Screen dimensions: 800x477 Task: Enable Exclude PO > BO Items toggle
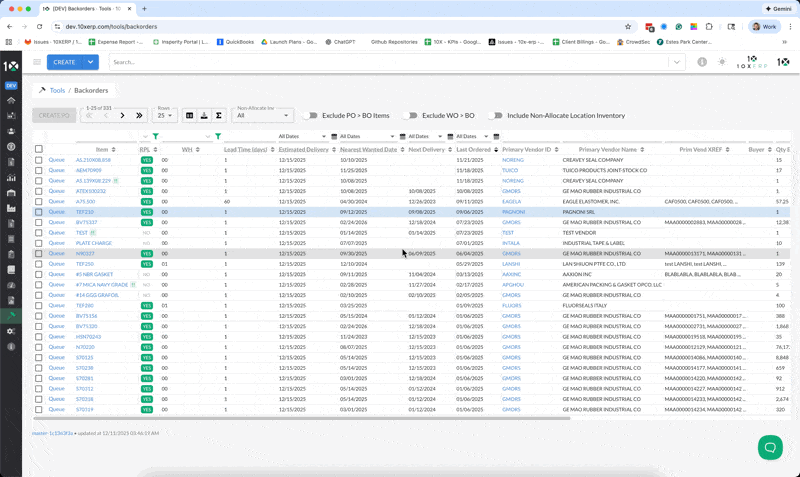(311, 116)
